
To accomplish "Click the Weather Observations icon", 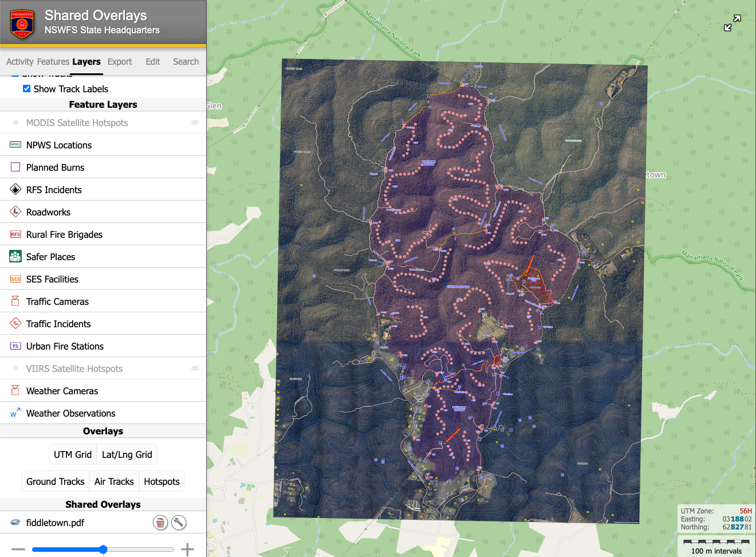I will [15, 413].
